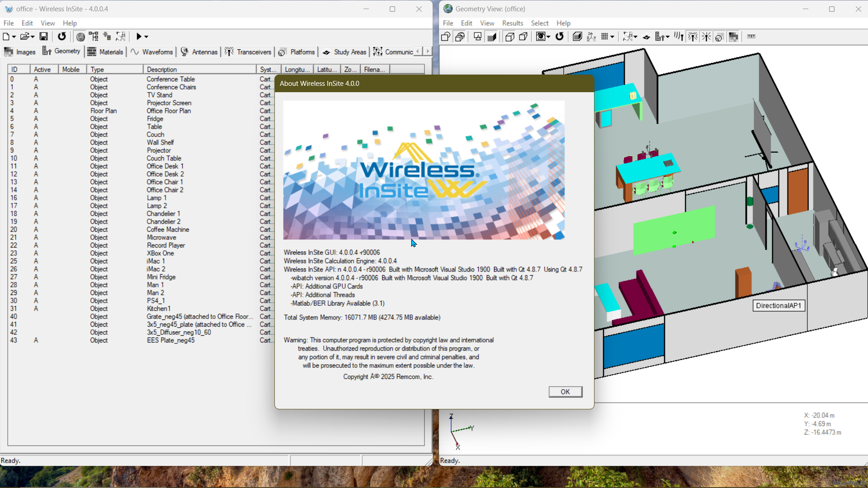Click the New project icon in Wireless InSite

pos(6,37)
